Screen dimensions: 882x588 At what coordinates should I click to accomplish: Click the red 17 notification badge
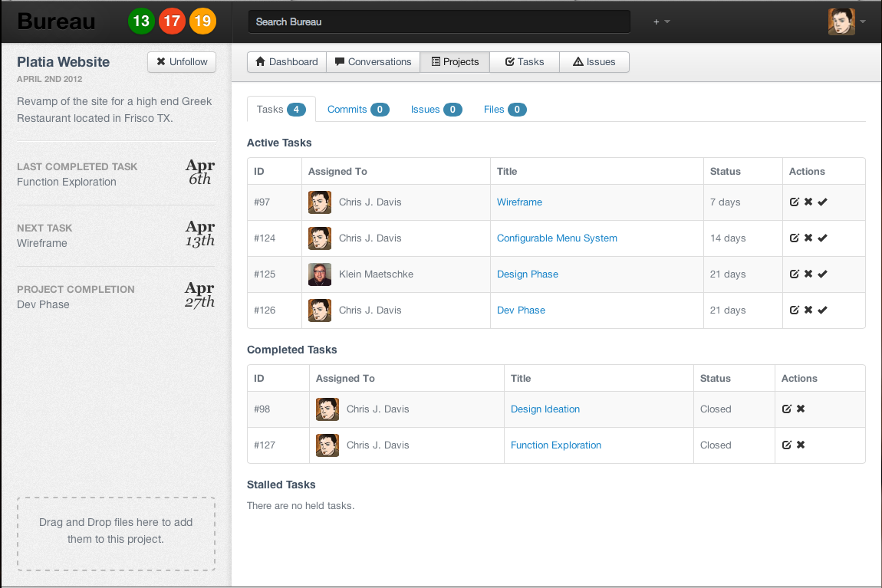(172, 21)
